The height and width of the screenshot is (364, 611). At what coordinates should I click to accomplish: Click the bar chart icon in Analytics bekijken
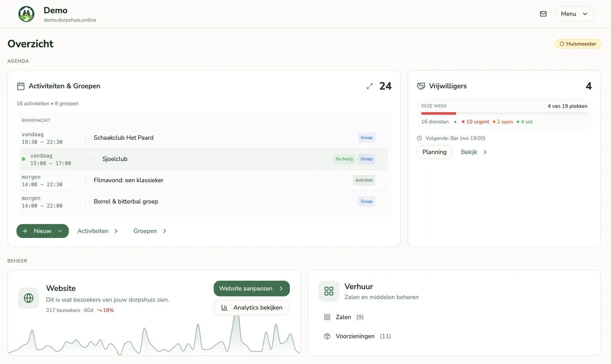225,308
